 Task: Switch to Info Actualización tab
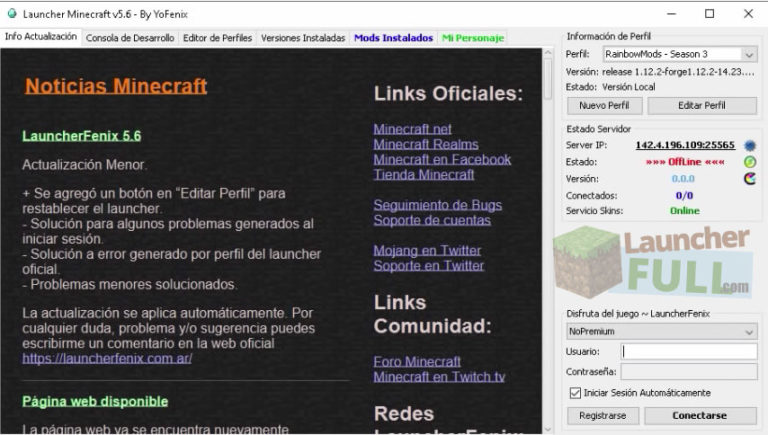(x=41, y=37)
